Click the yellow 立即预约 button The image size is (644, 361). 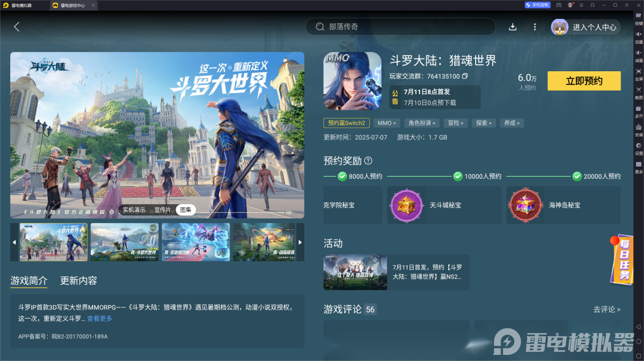584,81
